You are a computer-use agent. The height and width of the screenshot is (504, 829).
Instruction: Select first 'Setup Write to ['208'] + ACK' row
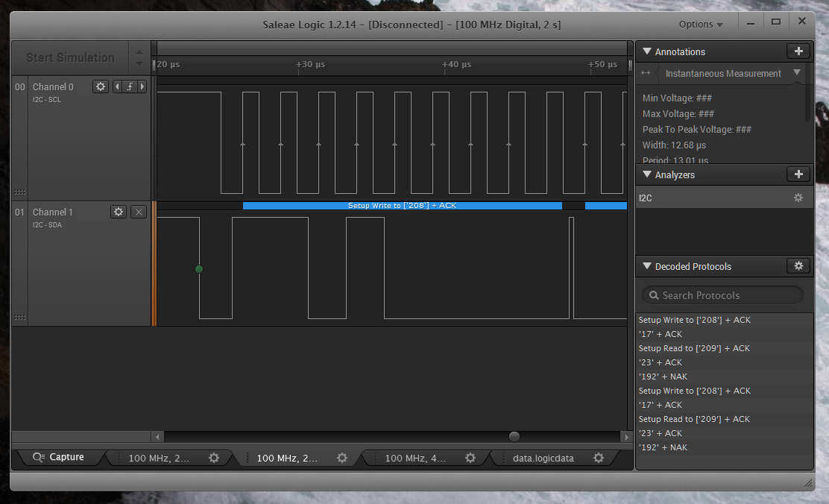click(x=724, y=320)
